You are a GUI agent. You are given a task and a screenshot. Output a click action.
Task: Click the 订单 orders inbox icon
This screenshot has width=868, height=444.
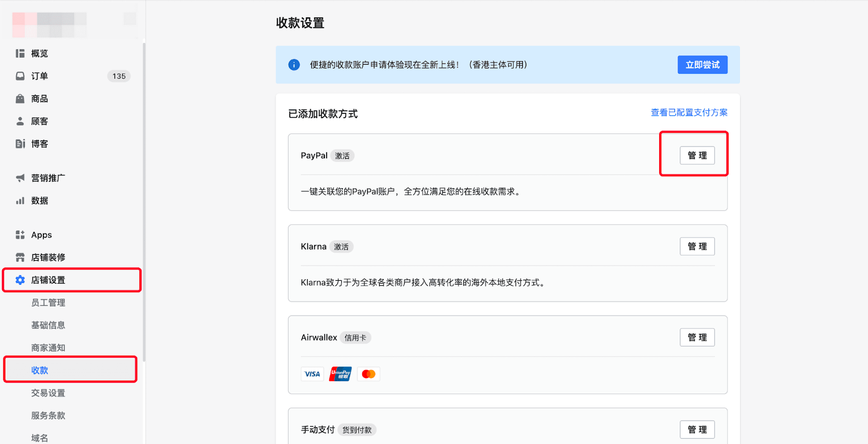coord(20,76)
